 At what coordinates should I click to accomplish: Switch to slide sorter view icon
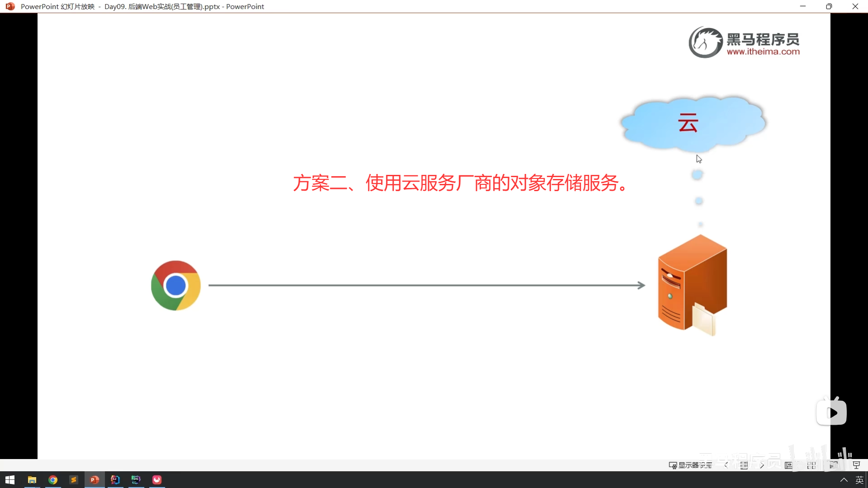pos(811,465)
